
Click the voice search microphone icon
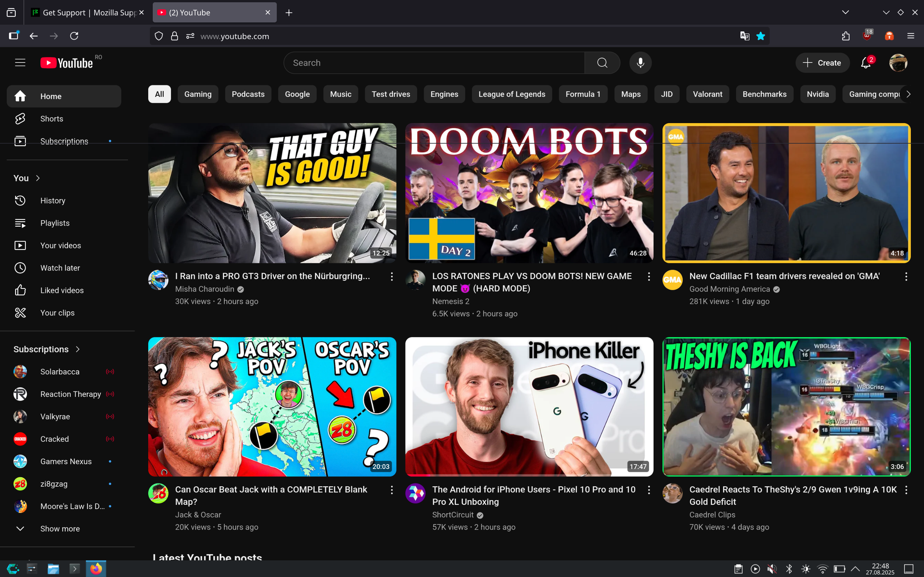(x=640, y=63)
